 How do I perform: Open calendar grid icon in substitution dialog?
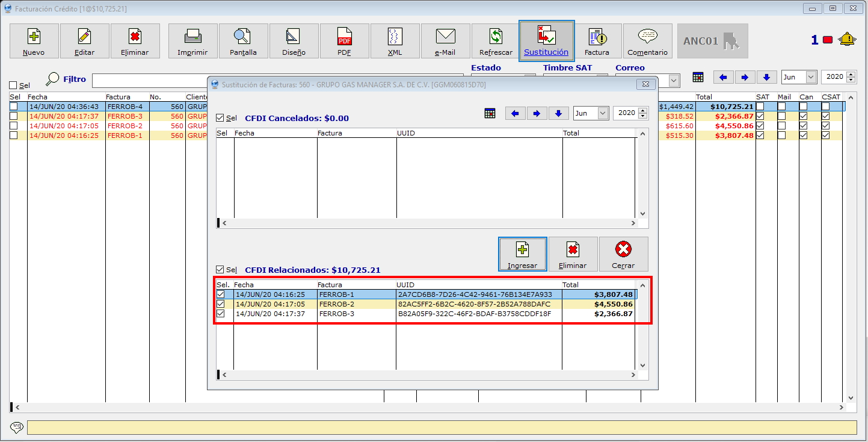[490, 113]
